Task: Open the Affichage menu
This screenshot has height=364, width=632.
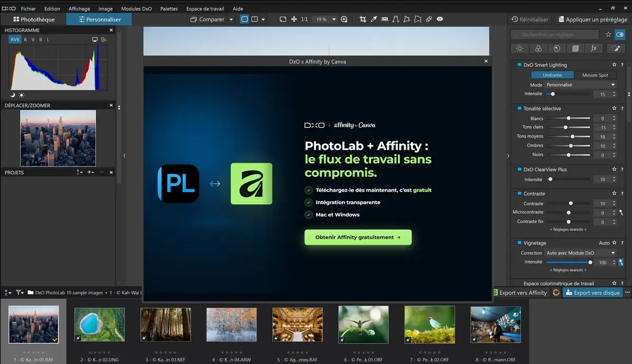Action: (79, 8)
